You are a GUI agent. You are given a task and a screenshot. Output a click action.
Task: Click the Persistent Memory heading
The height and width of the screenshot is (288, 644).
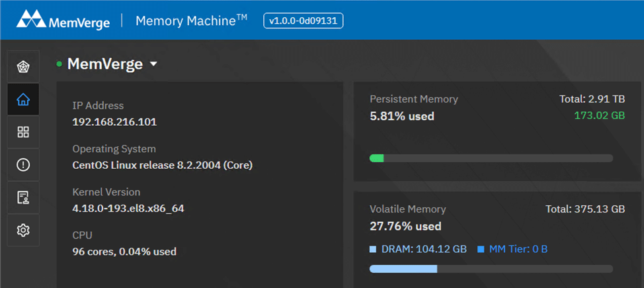(414, 99)
